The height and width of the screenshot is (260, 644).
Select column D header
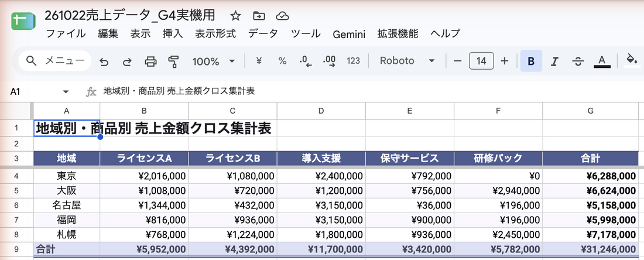click(x=321, y=111)
